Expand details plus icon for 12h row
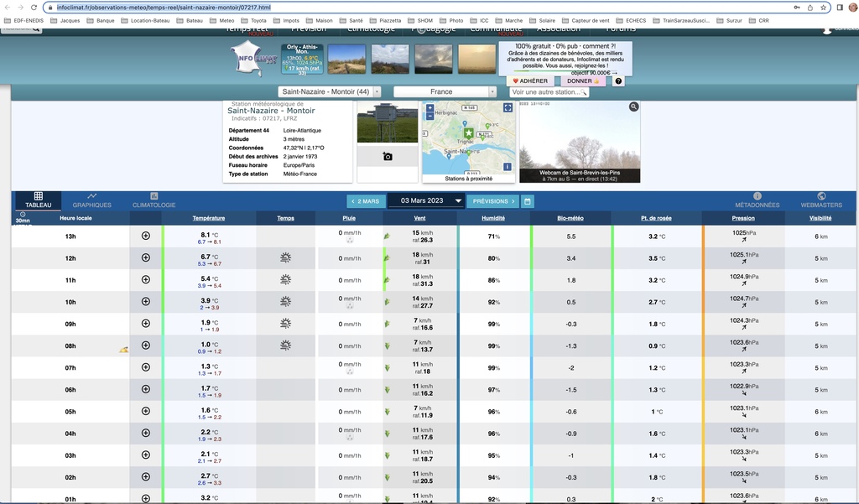Screen dimensions: 859x504 click(146, 257)
